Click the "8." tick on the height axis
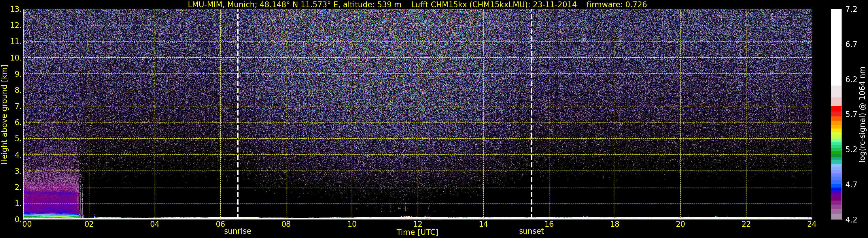 [18, 90]
